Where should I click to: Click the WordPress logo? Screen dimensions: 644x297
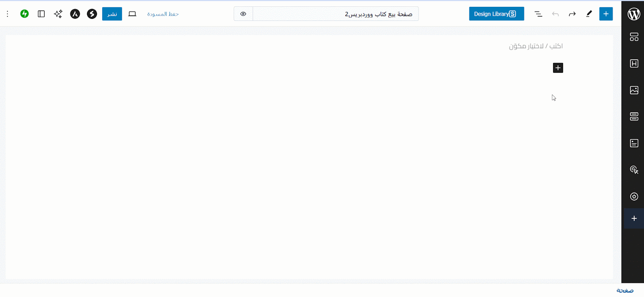click(x=634, y=14)
